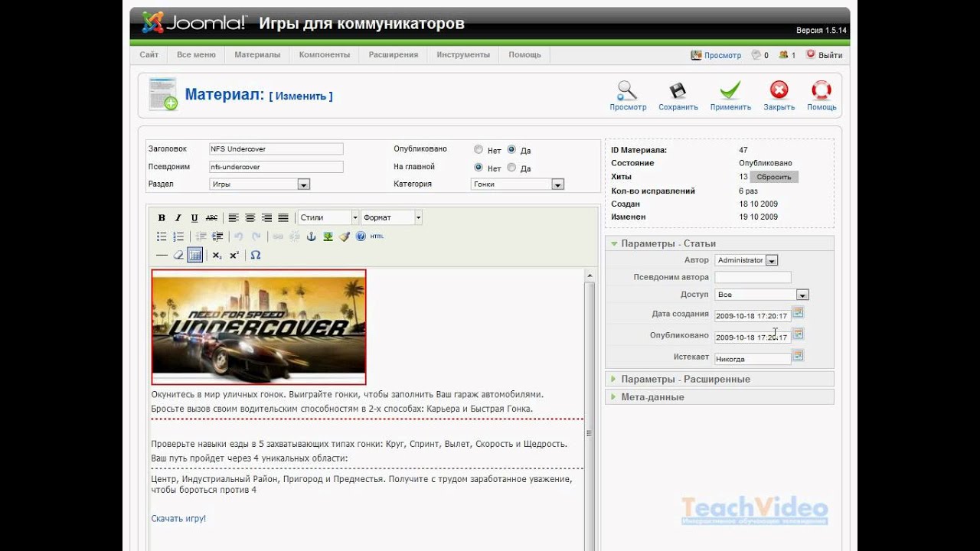Open the Формат dropdown in editor
980x551 pixels.
click(391, 218)
